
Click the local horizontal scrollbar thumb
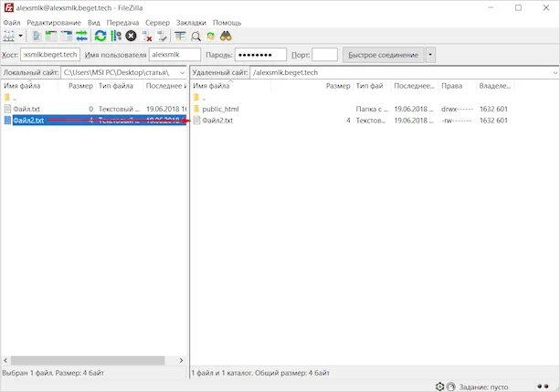88,361
